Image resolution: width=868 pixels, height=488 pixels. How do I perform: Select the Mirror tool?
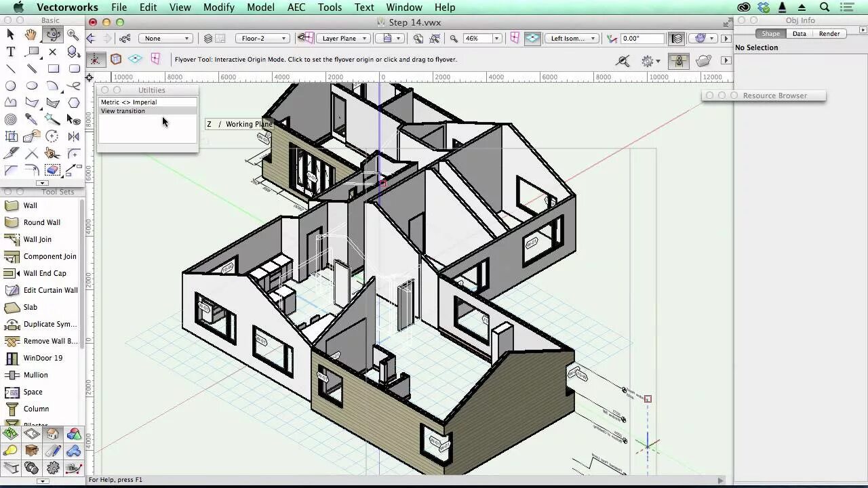point(73,136)
